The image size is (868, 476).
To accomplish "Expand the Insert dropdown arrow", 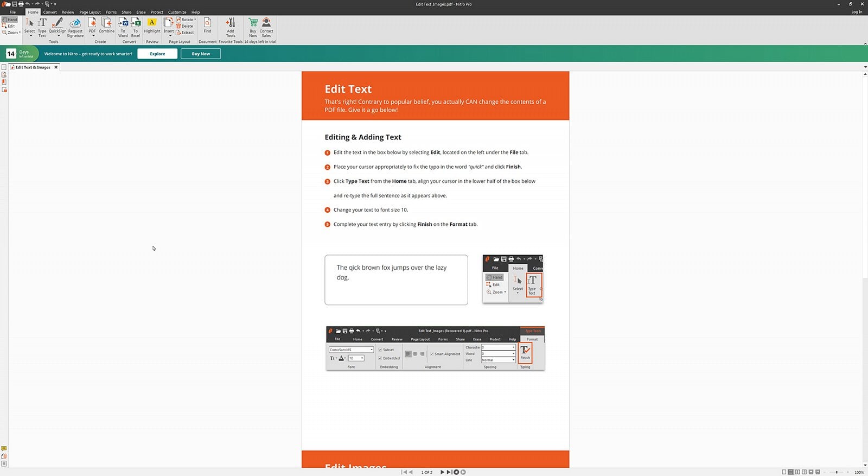I will click(170, 35).
